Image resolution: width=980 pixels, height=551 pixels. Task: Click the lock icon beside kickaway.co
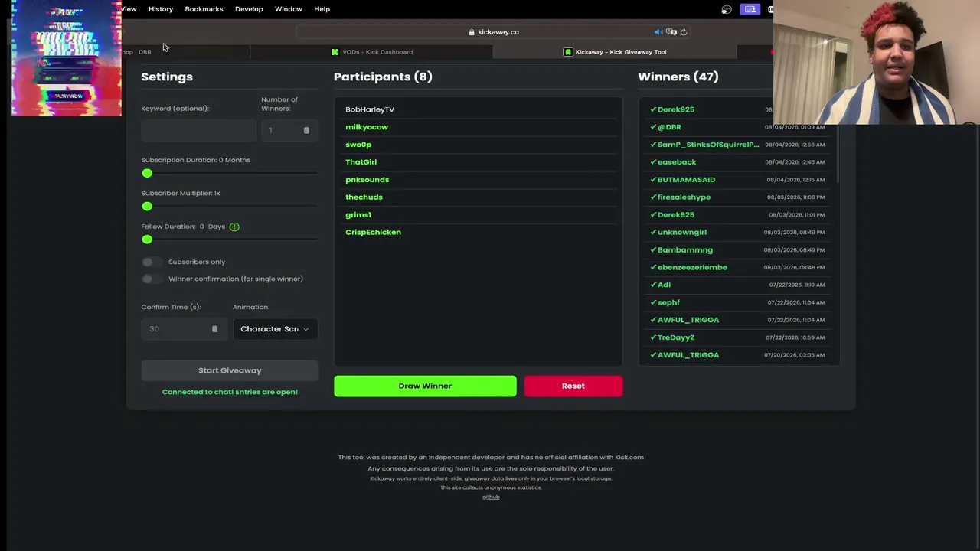pos(472,32)
